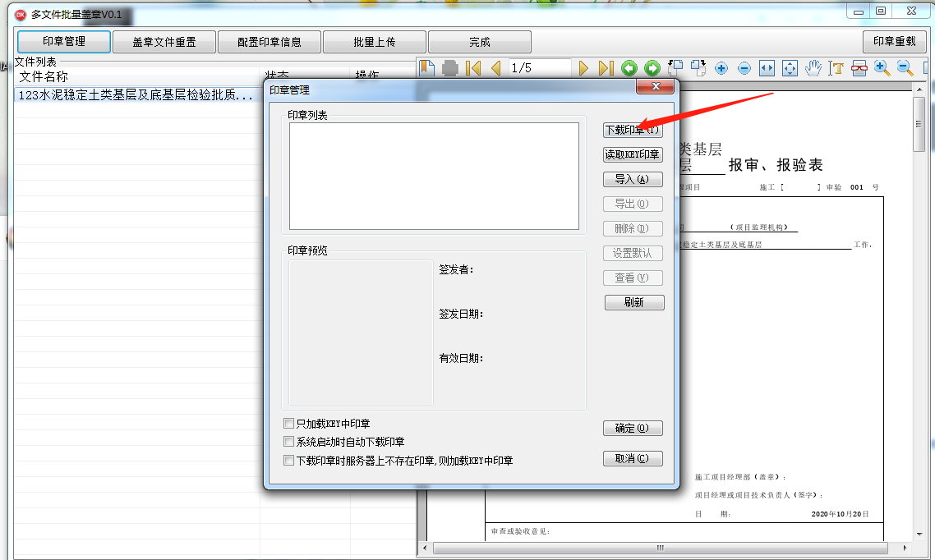The height and width of the screenshot is (560, 935).
Task: Check 下载印章时服务器上不存在印章 option
Action: click(x=288, y=461)
